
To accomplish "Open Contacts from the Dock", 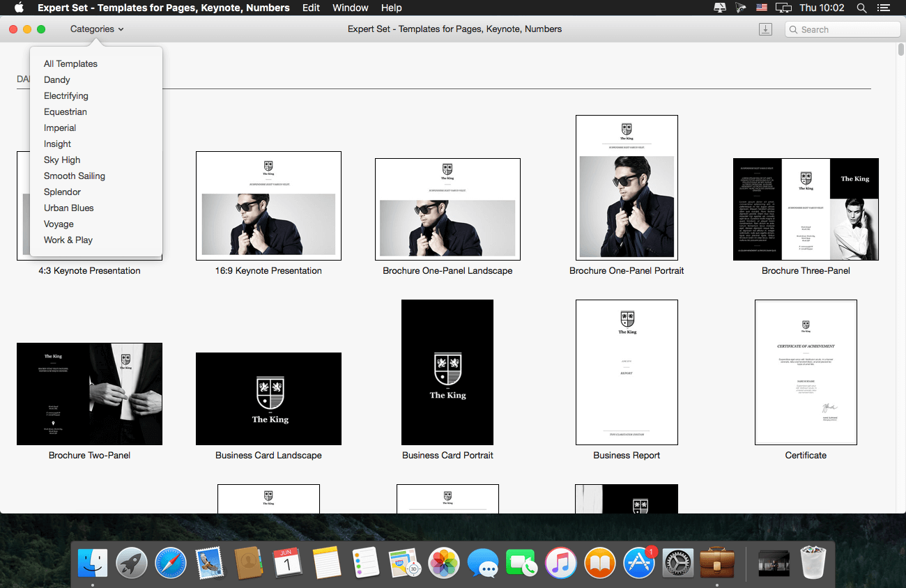I will (x=249, y=563).
